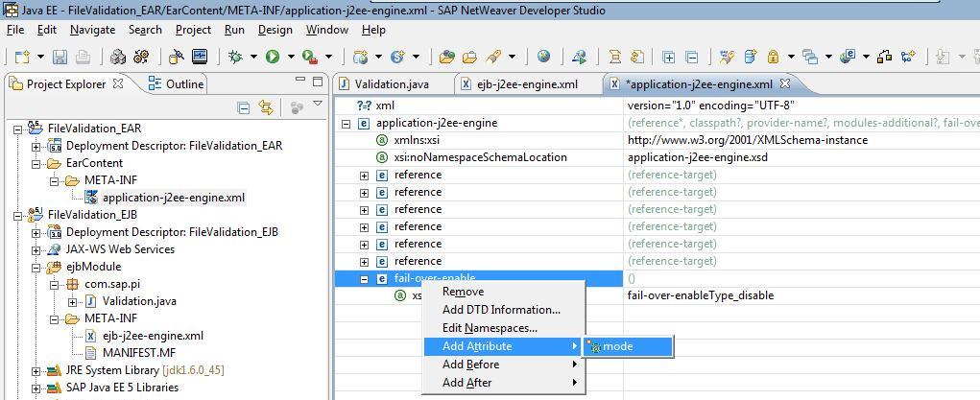
Task: Click the collapse all minus icon in toolbar
Action: (692, 58)
